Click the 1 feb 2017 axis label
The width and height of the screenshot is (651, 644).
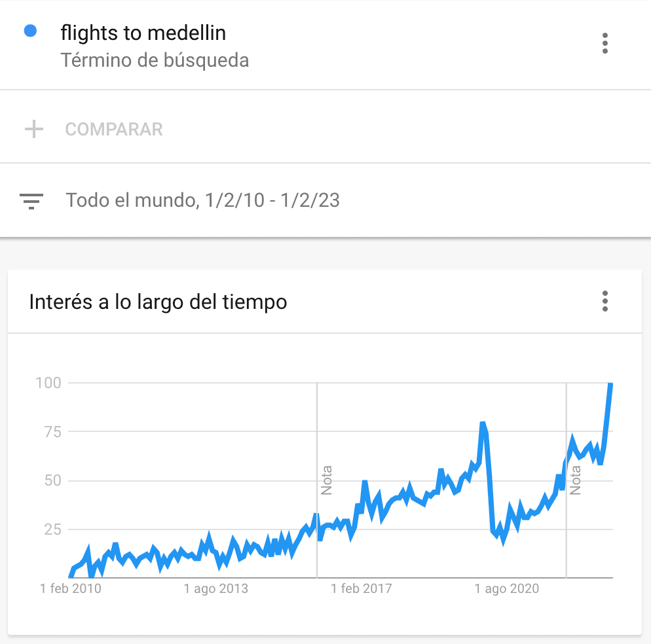click(362, 588)
